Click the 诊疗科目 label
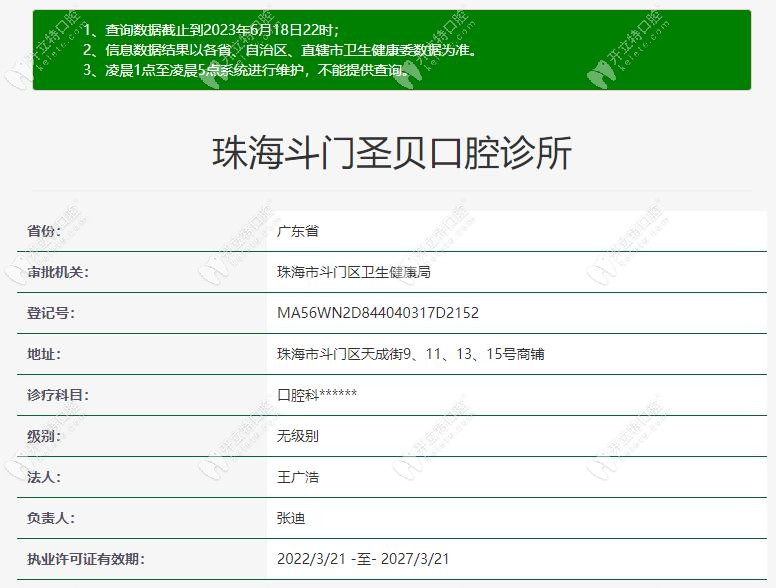Screen dimensions: 776x588 pos(58,395)
